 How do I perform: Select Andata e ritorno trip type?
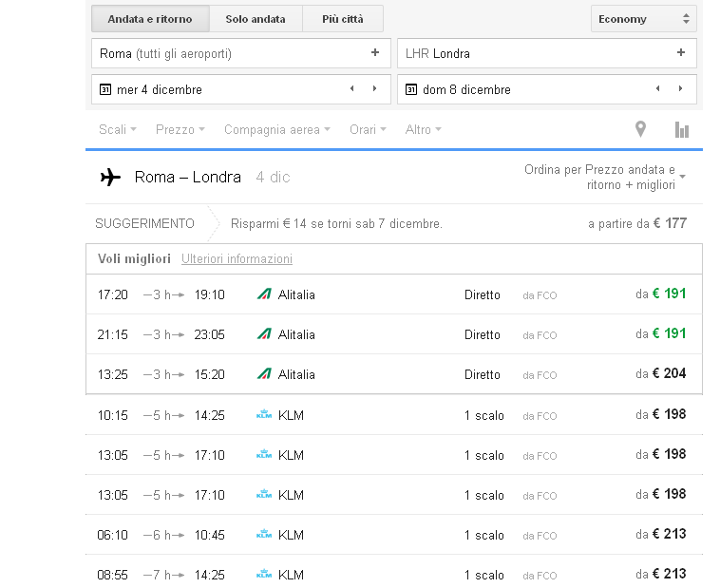pos(150,19)
